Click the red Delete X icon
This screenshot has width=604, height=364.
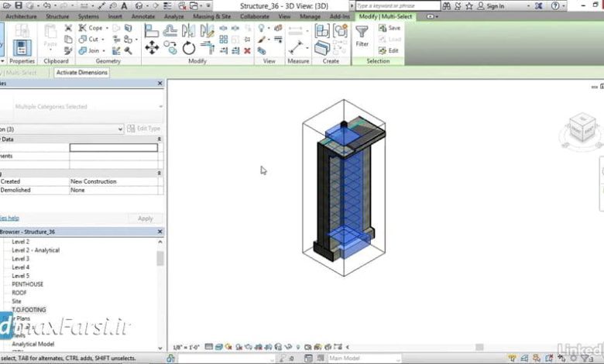click(x=247, y=50)
